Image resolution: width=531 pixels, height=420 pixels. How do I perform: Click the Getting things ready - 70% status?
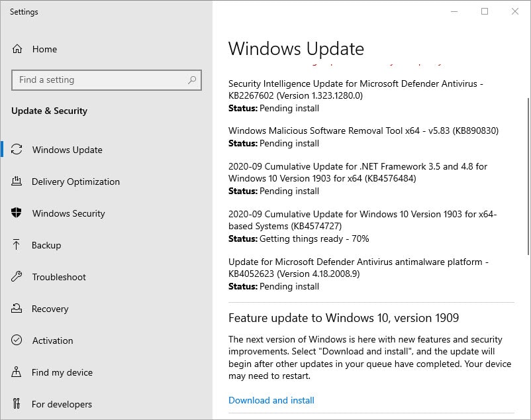click(x=314, y=238)
